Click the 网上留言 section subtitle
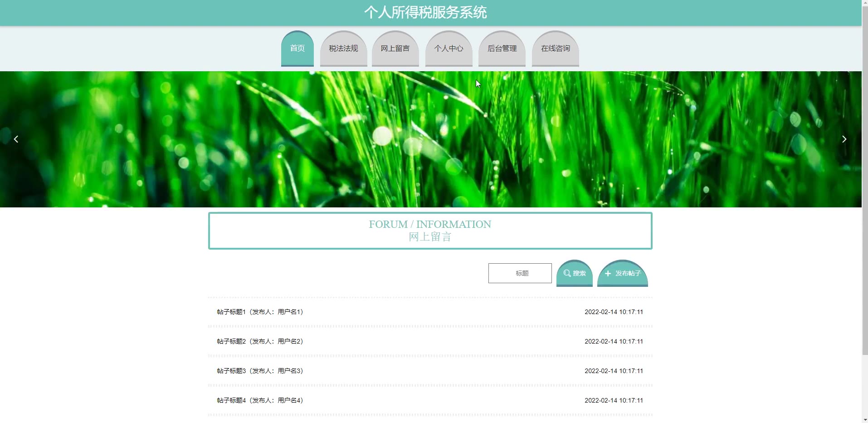The image size is (868, 423). coord(430,237)
